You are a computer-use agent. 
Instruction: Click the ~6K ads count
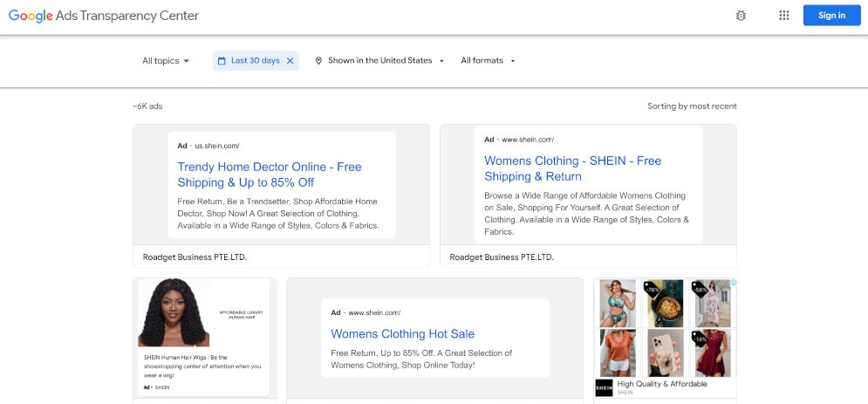[147, 106]
